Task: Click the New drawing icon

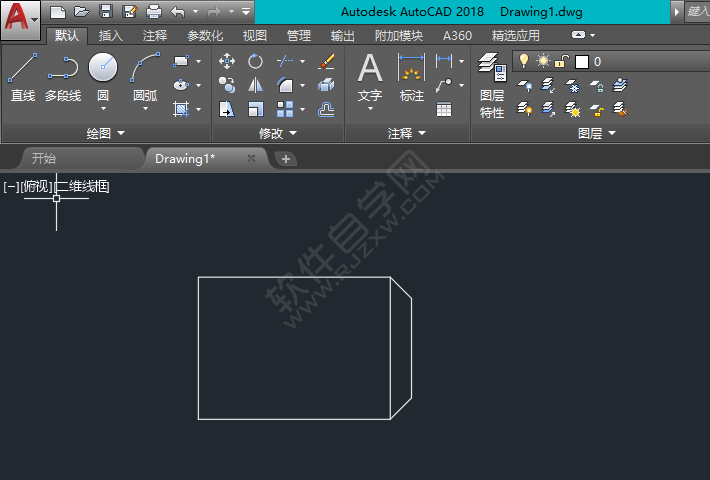Action: 58,12
